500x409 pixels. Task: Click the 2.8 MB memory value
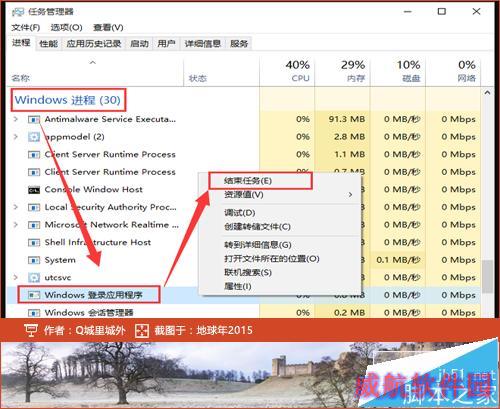[x=349, y=137]
